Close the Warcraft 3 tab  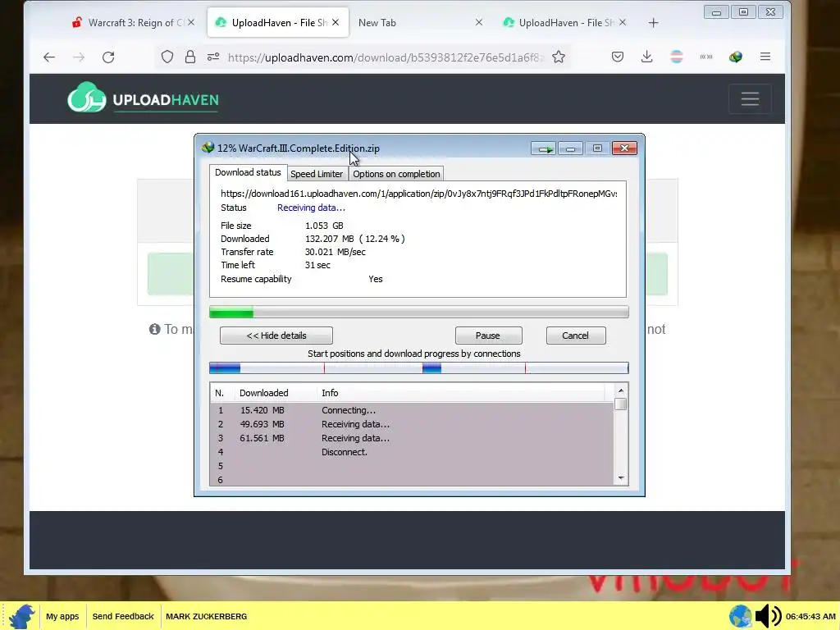pos(191,22)
